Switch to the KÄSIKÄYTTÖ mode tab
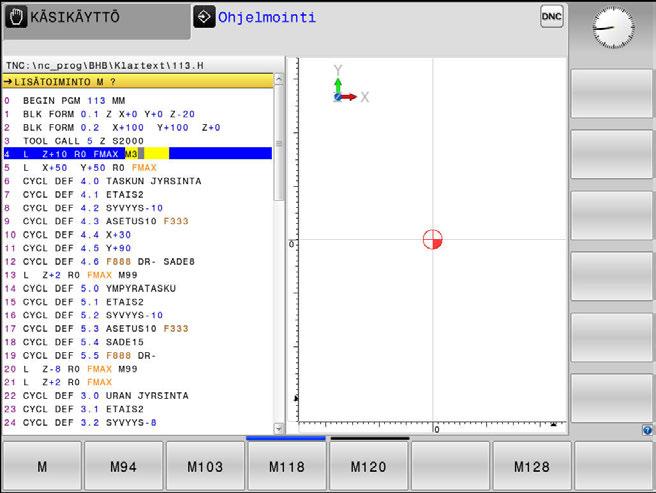The height and width of the screenshot is (493, 656). pos(97,20)
